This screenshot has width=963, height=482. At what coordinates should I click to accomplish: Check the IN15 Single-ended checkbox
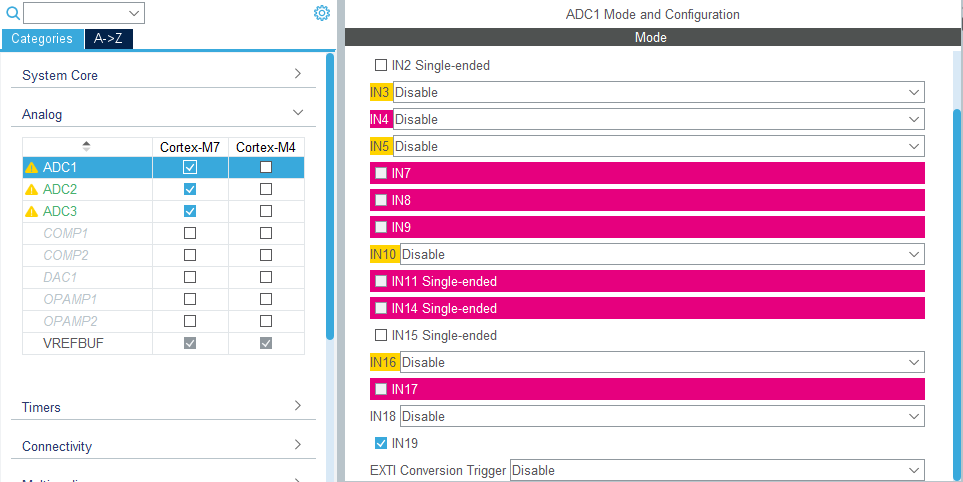tap(381, 335)
